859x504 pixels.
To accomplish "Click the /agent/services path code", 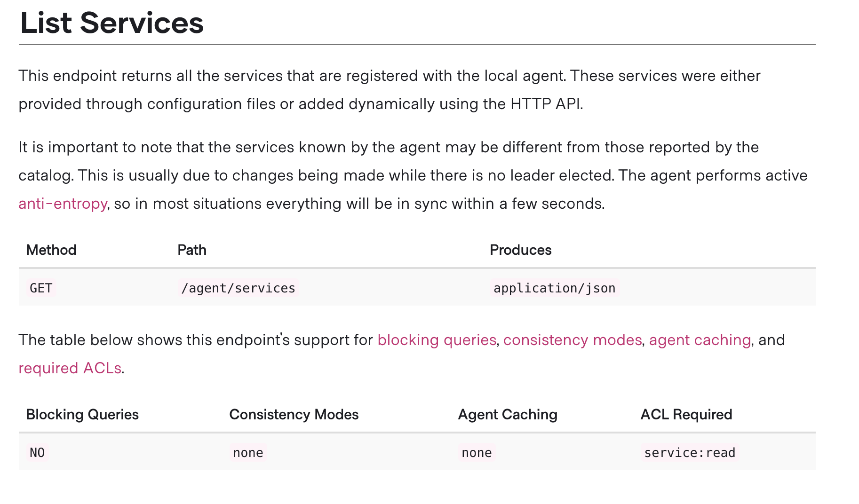I will coord(238,288).
